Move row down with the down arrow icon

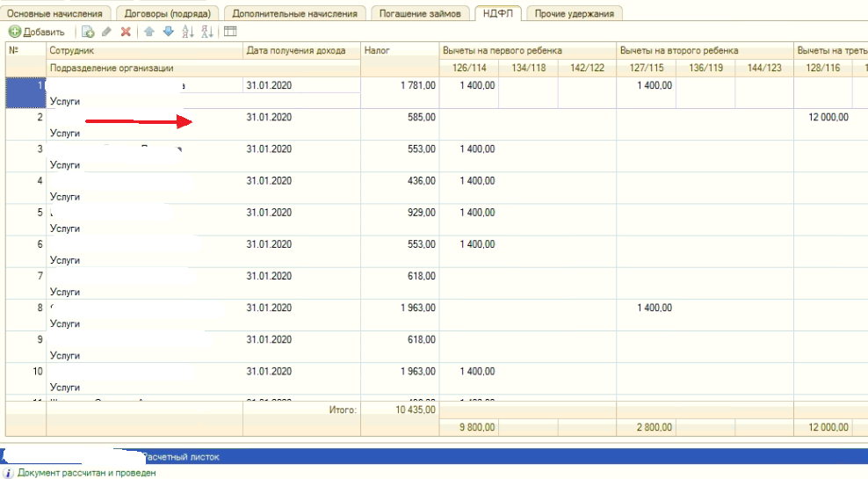point(168,32)
